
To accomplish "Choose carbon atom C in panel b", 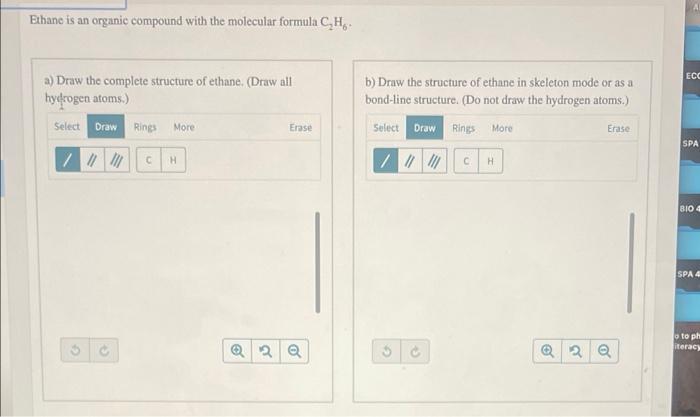I will [x=466, y=161].
